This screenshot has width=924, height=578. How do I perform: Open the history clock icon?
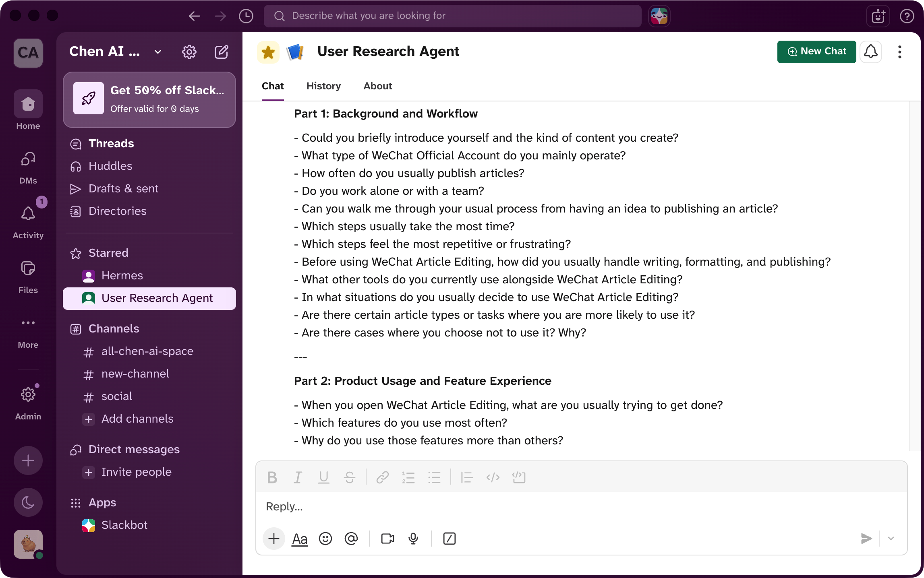(246, 16)
